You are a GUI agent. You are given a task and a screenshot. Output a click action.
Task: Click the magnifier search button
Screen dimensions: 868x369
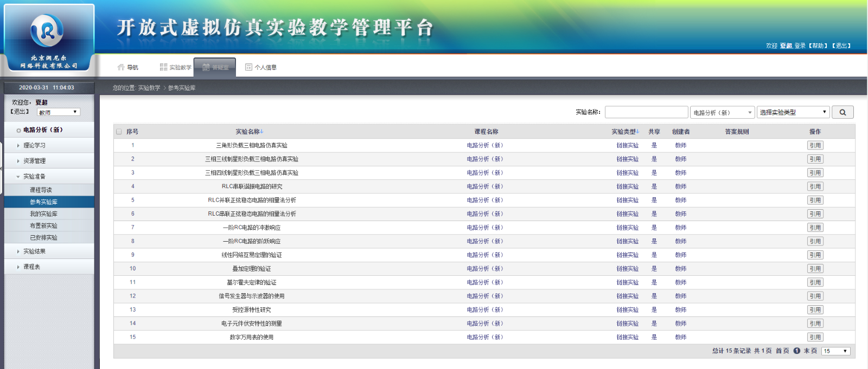tap(843, 112)
